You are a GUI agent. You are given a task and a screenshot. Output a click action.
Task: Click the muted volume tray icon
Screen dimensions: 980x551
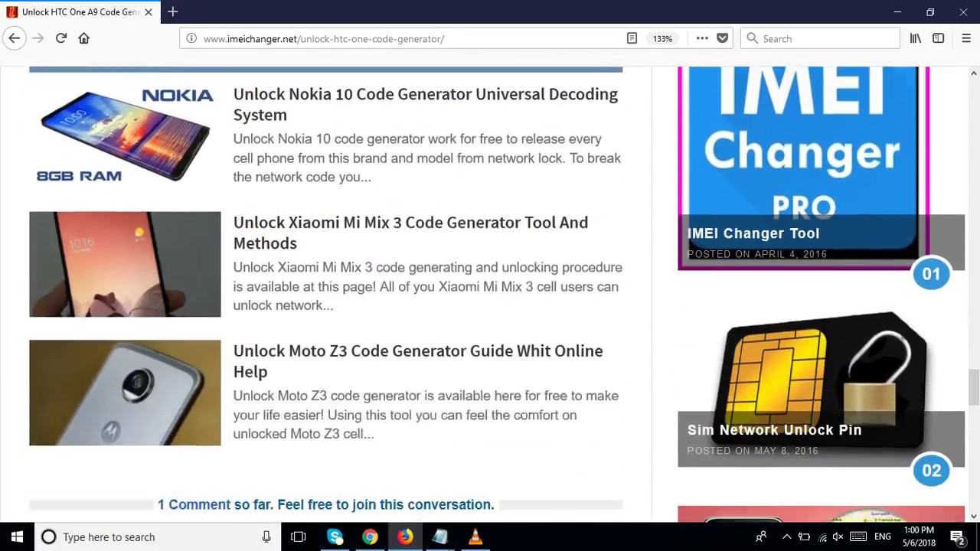tap(838, 536)
